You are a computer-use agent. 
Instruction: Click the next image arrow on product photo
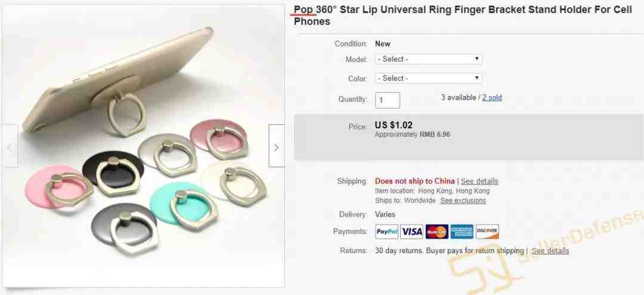pyautogui.click(x=277, y=146)
